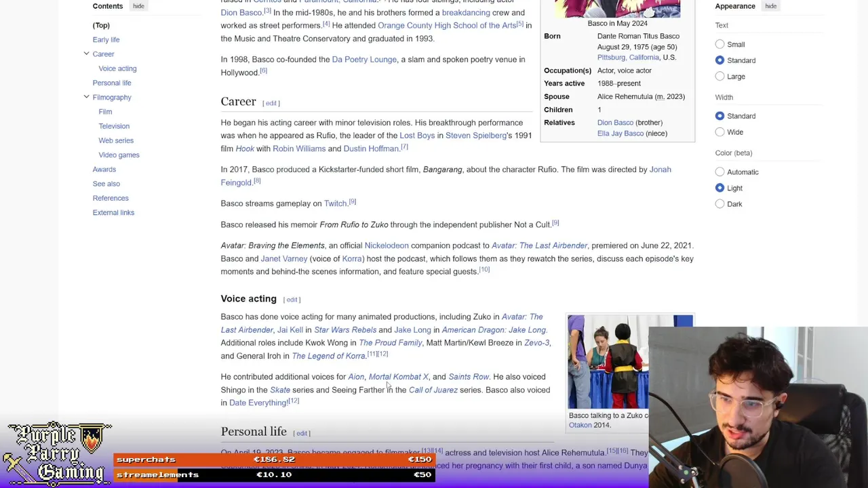The width and height of the screenshot is (868, 488).
Task: Go to Film subsection in Contents
Action: click(x=105, y=111)
